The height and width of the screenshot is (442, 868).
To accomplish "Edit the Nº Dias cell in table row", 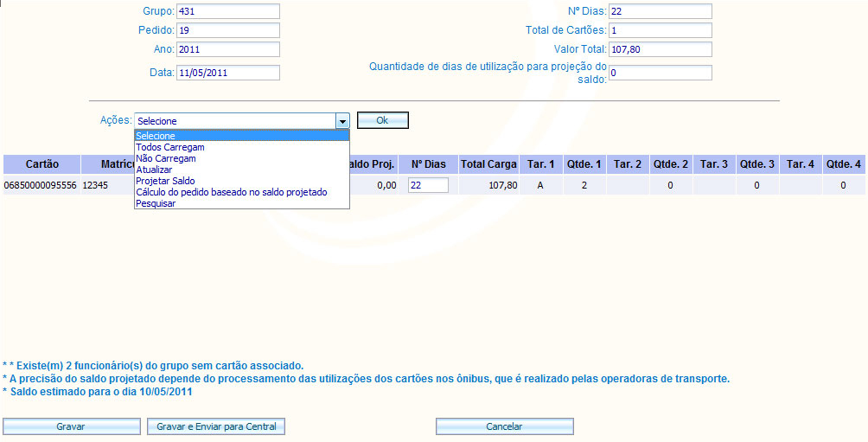I will pos(428,185).
